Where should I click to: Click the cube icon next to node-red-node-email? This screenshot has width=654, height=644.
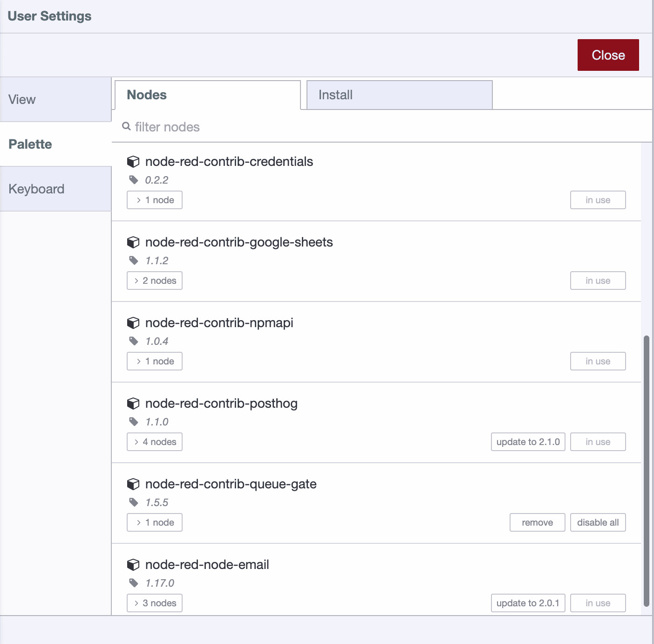(134, 565)
